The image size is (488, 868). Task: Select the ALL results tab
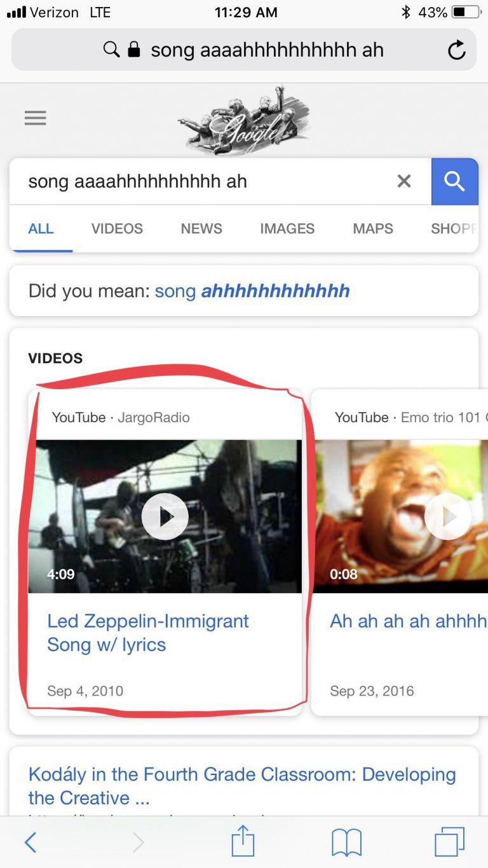[41, 229]
